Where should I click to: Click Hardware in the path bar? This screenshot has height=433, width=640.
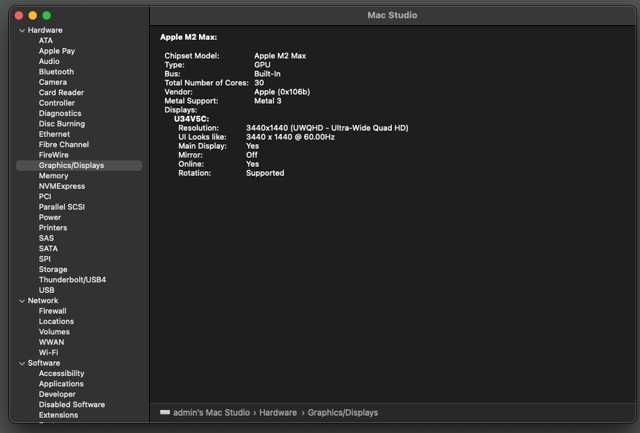pos(278,413)
